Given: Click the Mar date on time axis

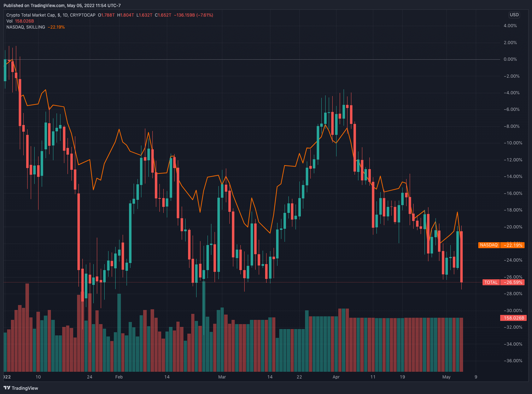Looking at the screenshot, I should [222, 377].
